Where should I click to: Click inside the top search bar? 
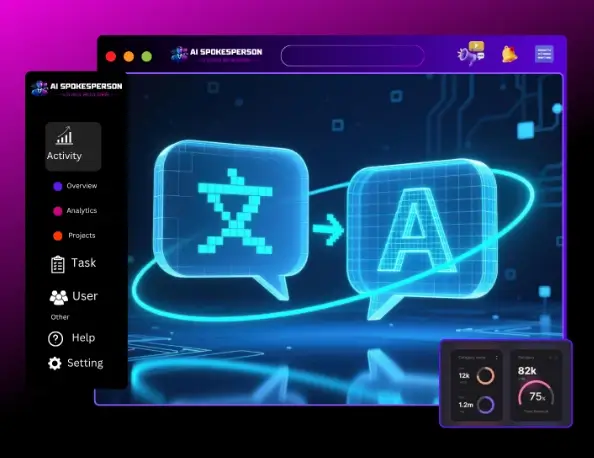click(x=352, y=56)
